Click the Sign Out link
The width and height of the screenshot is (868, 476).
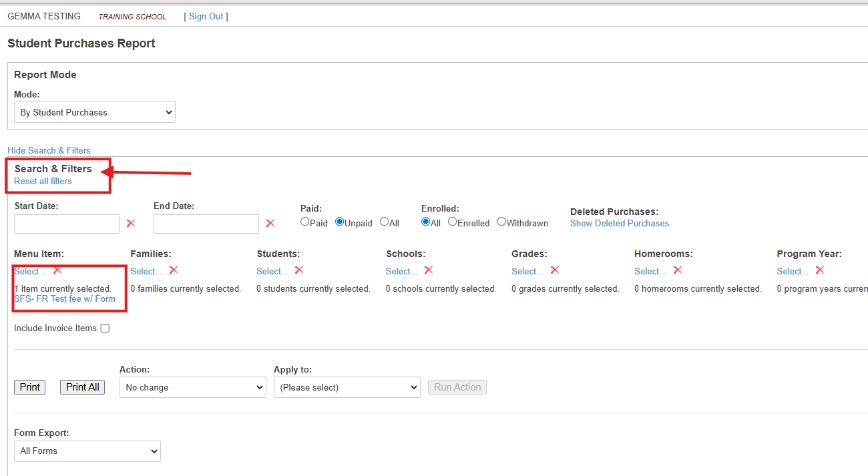(x=206, y=16)
